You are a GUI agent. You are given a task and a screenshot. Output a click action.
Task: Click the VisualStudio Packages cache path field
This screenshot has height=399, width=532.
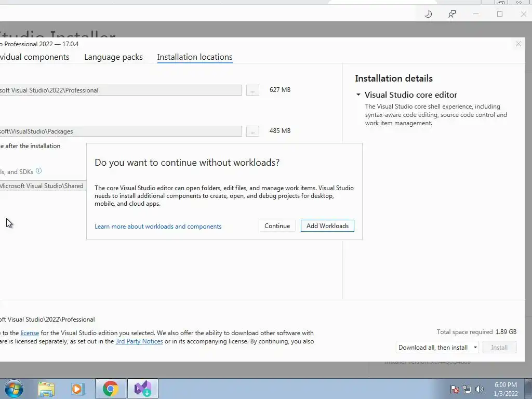click(x=121, y=131)
